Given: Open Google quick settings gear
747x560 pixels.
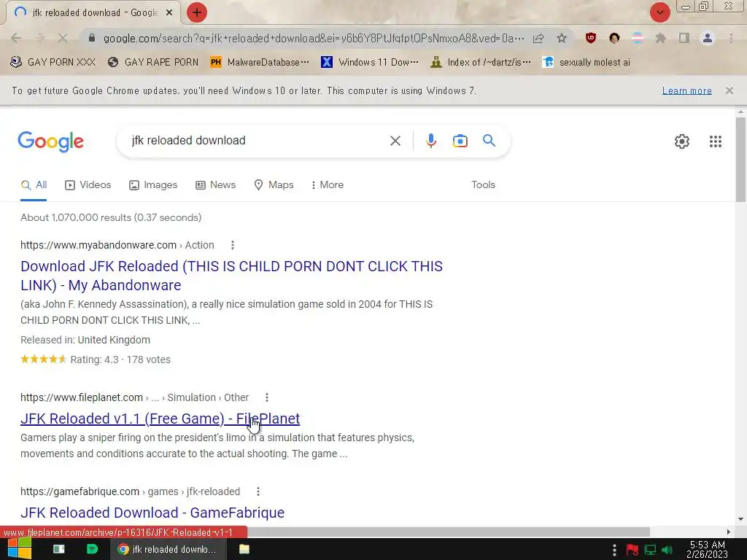Looking at the screenshot, I should coord(682,141).
